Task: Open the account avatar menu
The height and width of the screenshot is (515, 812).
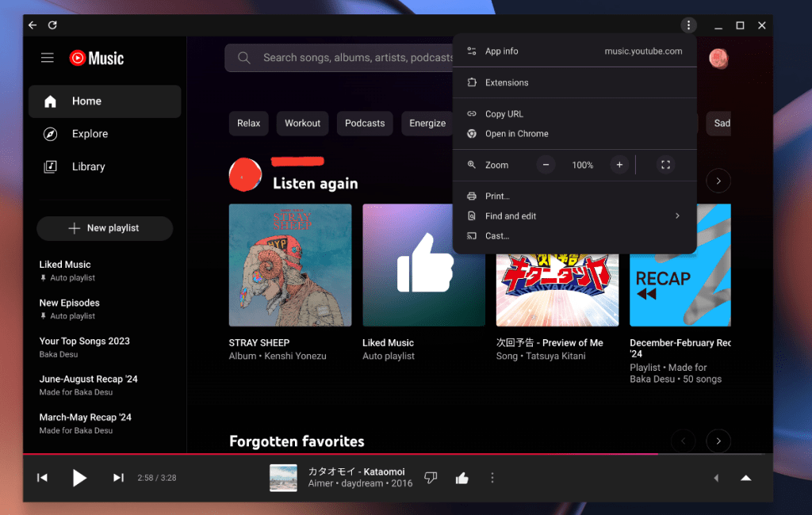Action: tap(718, 59)
